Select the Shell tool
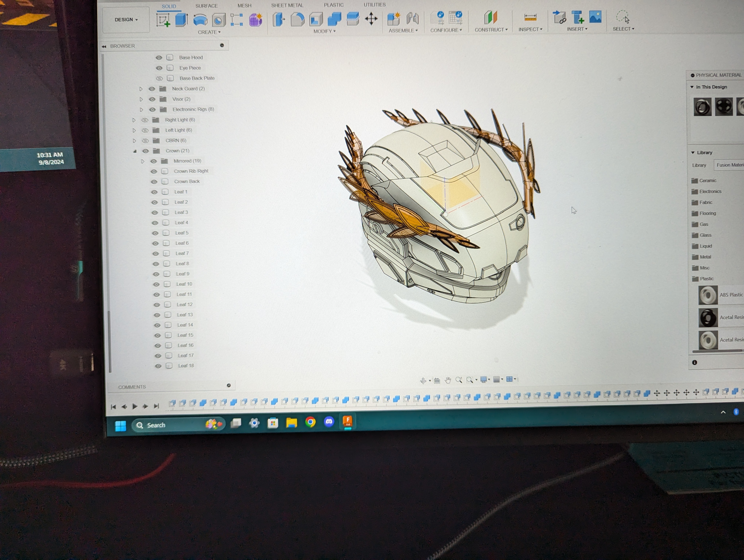This screenshot has width=744, height=560. (316, 19)
